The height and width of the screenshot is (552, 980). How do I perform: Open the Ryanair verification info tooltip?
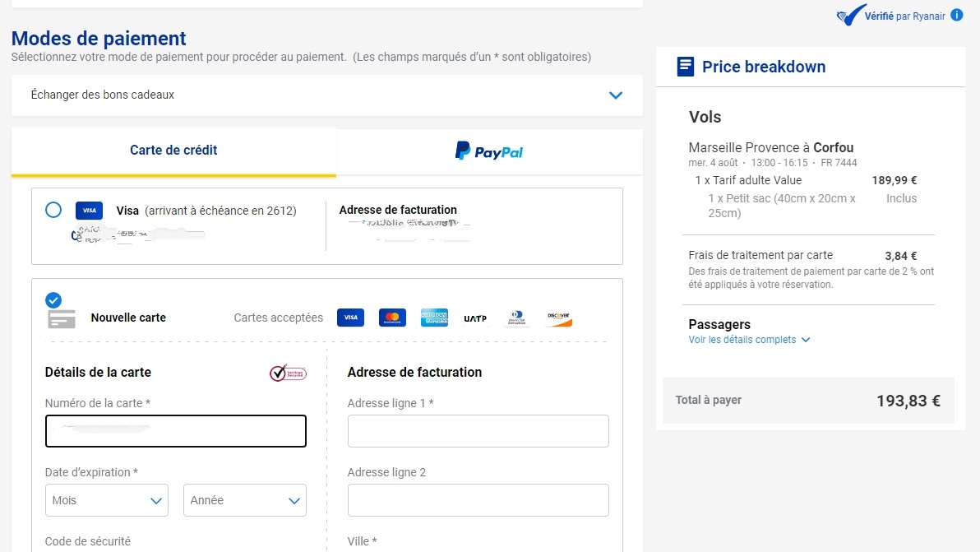pos(956,14)
